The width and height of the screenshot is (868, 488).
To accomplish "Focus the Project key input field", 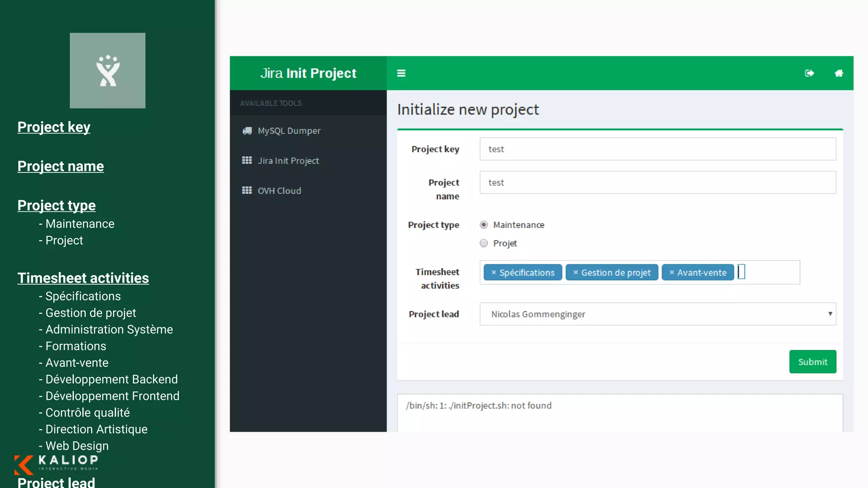I will click(x=658, y=149).
